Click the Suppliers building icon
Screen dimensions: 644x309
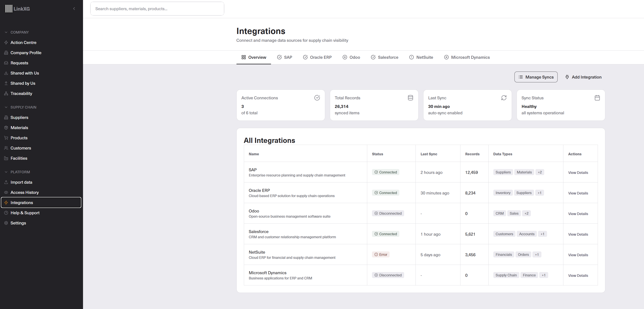(x=6, y=118)
